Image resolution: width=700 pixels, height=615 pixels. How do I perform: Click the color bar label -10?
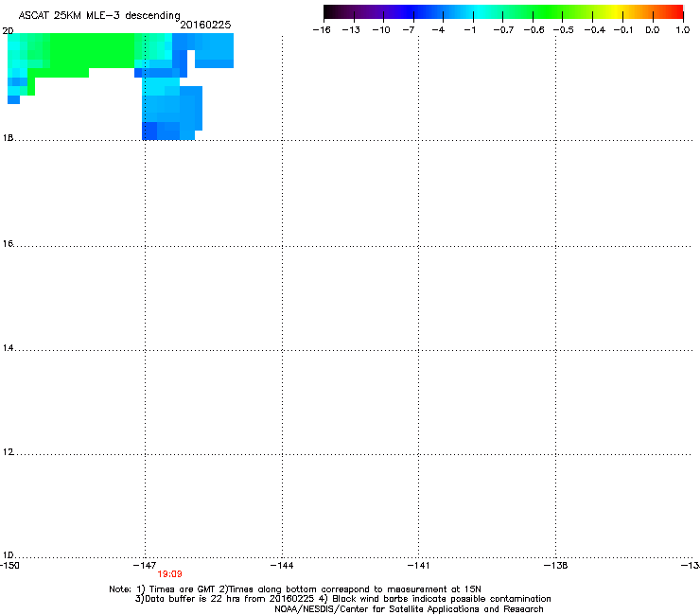click(381, 30)
